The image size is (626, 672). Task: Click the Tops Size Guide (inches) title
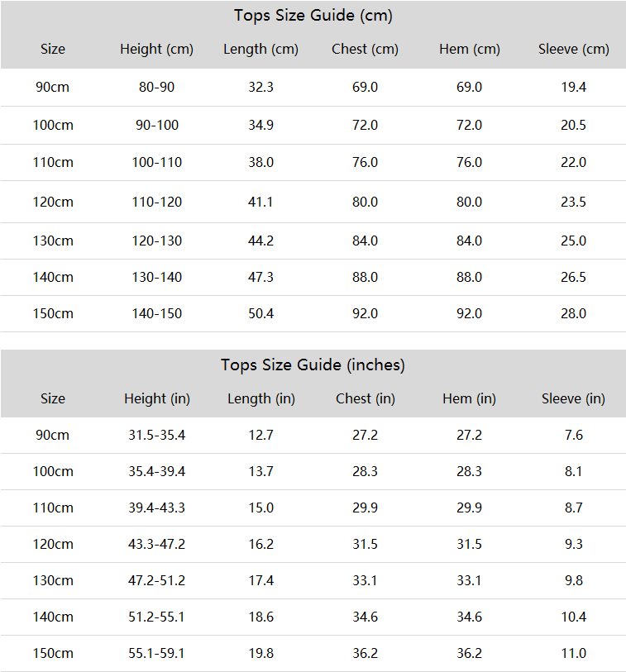[x=313, y=365]
